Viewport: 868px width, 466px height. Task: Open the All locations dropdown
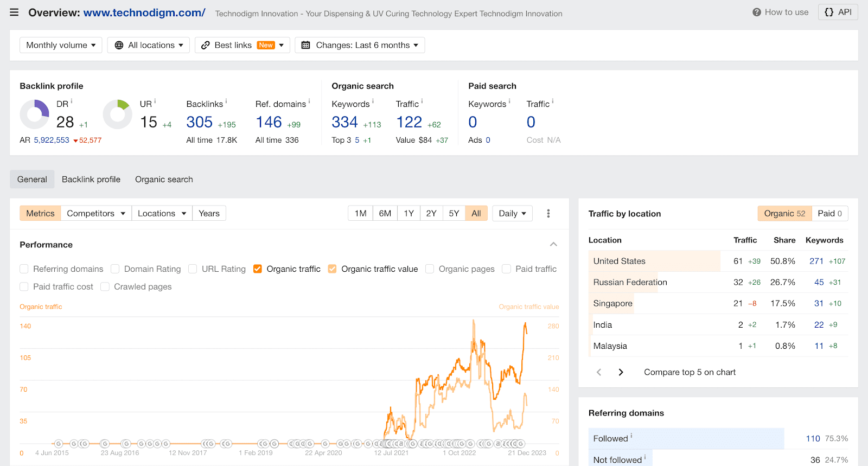pyautogui.click(x=148, y=45)
